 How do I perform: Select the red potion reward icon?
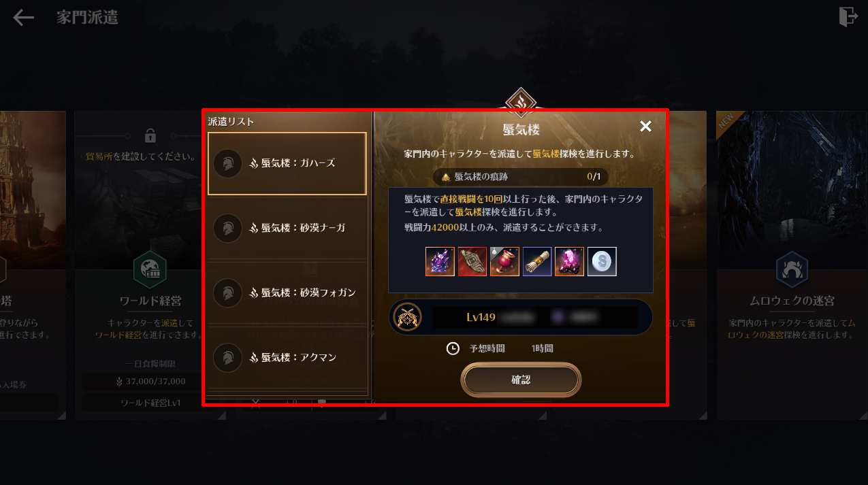point(504,261)
